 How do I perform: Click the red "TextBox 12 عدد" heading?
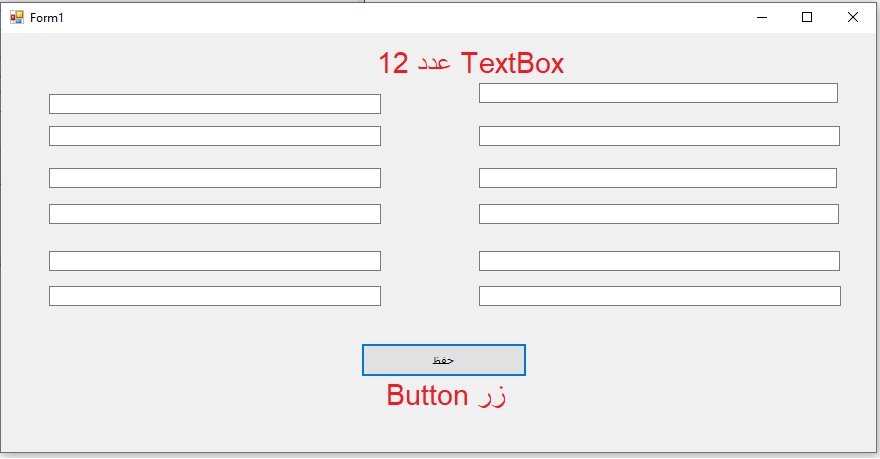pyautogui.click(x=471, y=64)
